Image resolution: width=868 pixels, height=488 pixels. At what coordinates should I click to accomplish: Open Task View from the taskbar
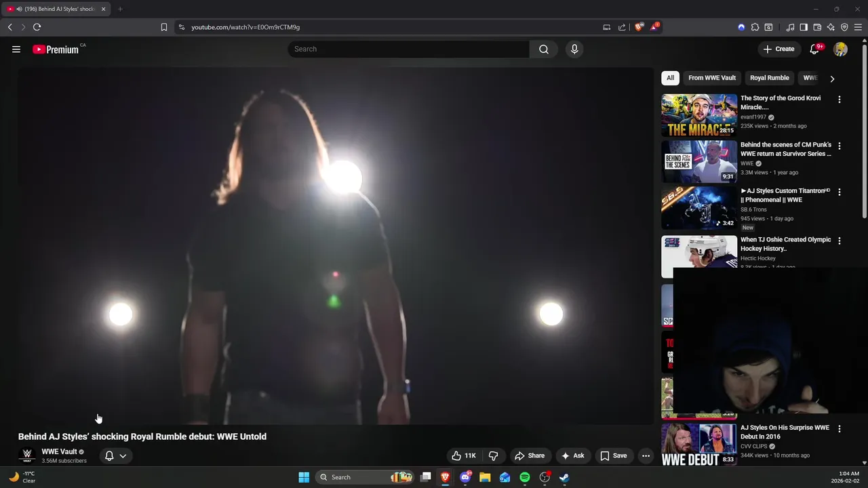coord(425,477)
